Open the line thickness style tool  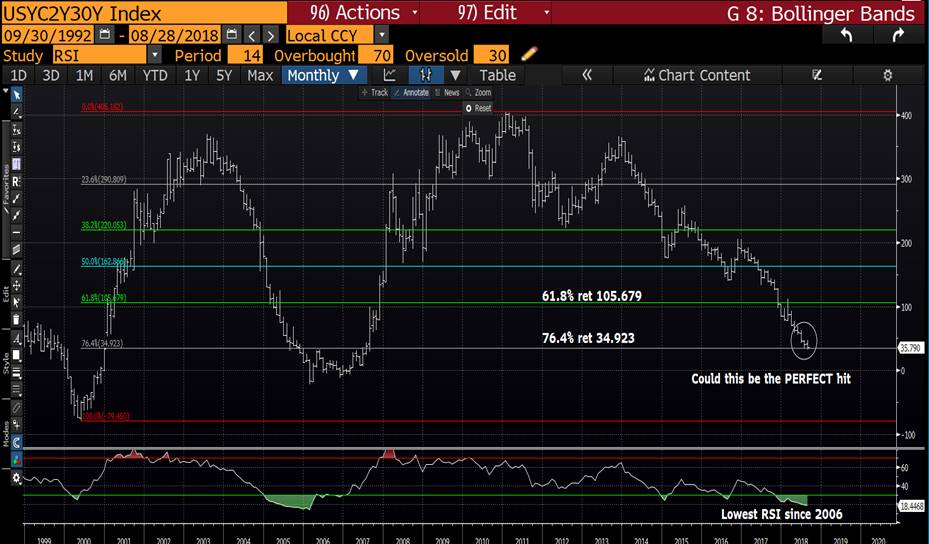click(17, 373)
